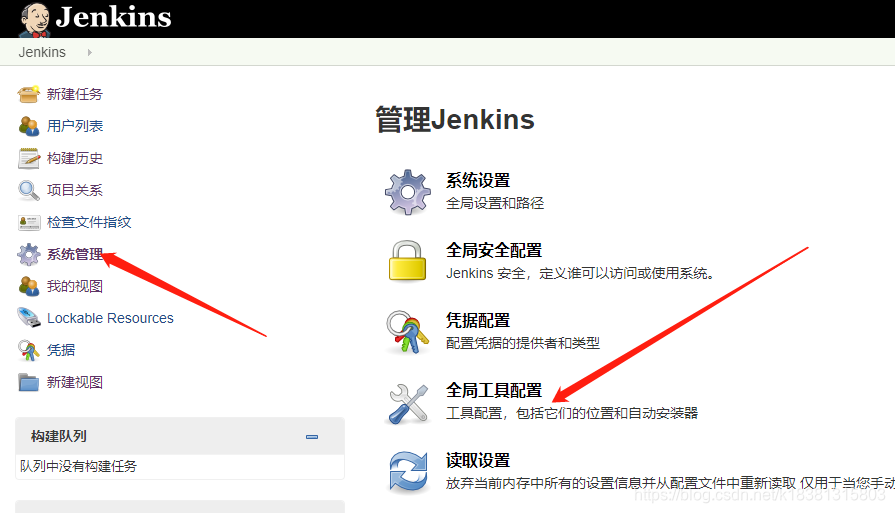
Task: Open 系统设置 configuration heading
Action: (478, 181)
